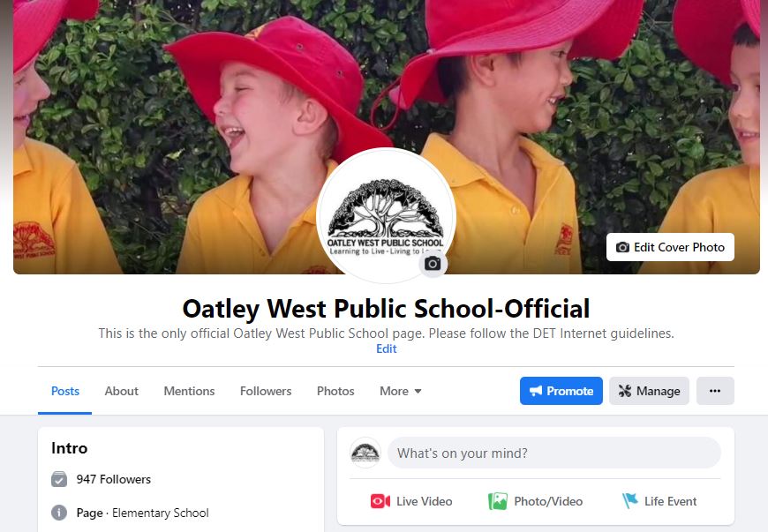Image resolution: width=768 pixels, height=532 pixels.
Task: Switch to the About tab
Action: pyautogui.click(x=122, y=391)
